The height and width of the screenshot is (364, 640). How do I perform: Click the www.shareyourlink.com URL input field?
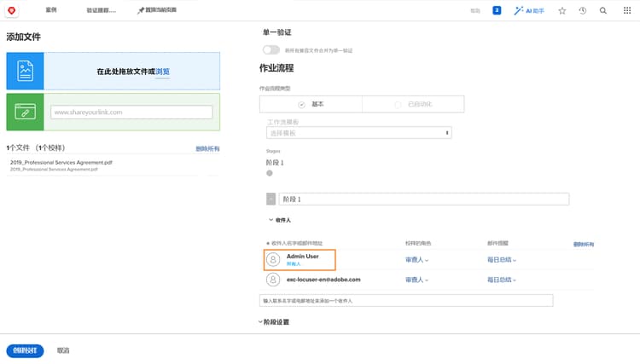point(131,112)
